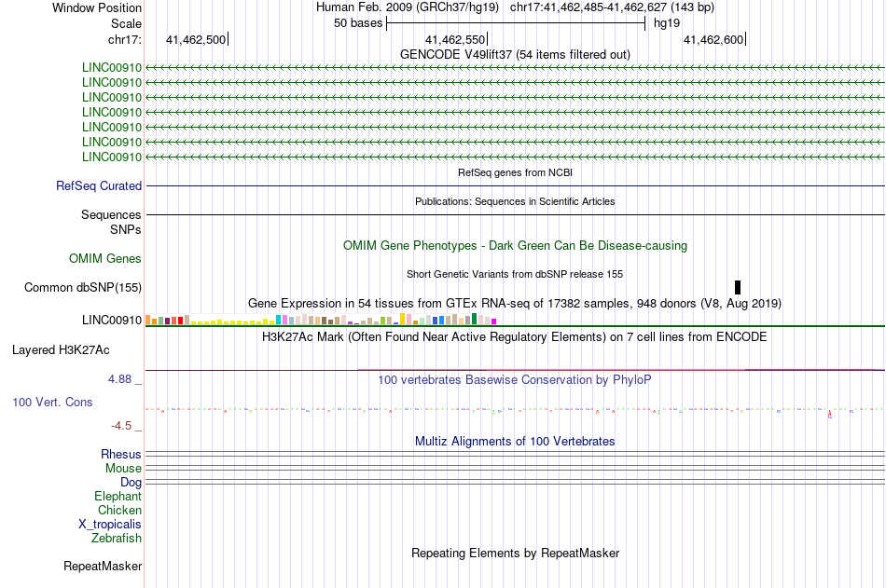
Task: Click the chr17:41,462,485-41,462,627 position text
Action: (612, 7)
